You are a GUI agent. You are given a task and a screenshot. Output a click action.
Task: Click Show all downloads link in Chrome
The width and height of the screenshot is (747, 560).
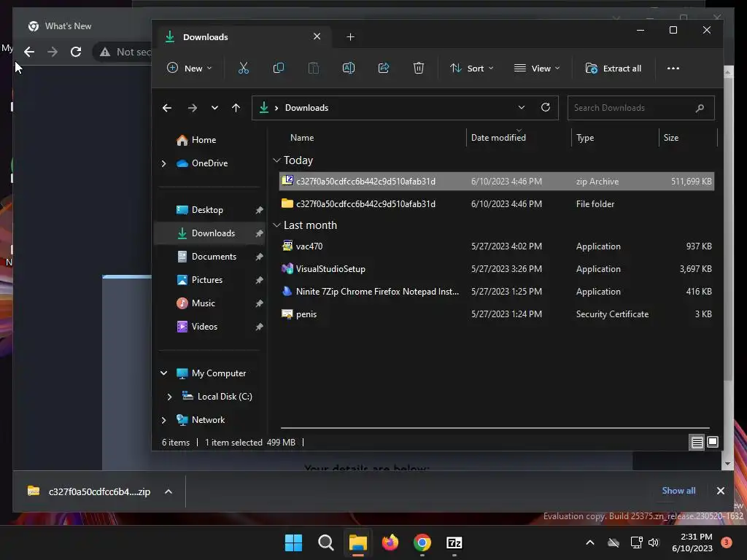click(678, 491)
